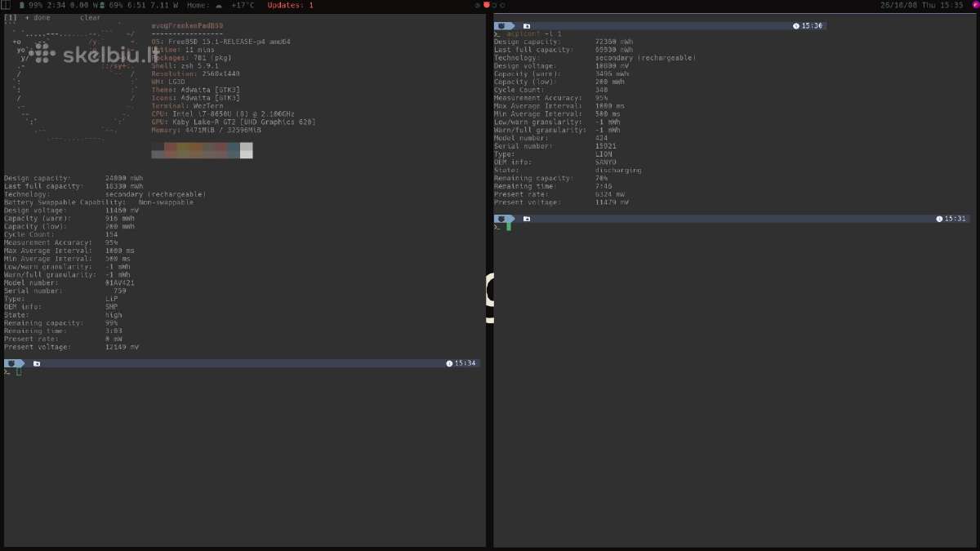Select the "Memory: 4471MiB / 32596MiB" line
Viewport: 980px width, 551px height.
[206, 130]
